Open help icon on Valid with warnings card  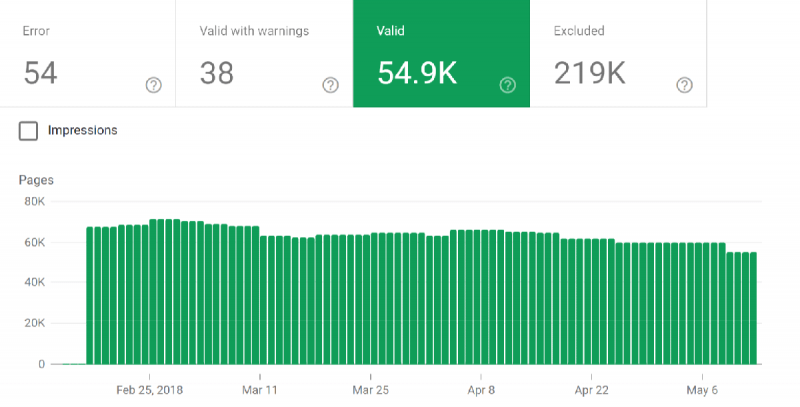pos(331,85)
